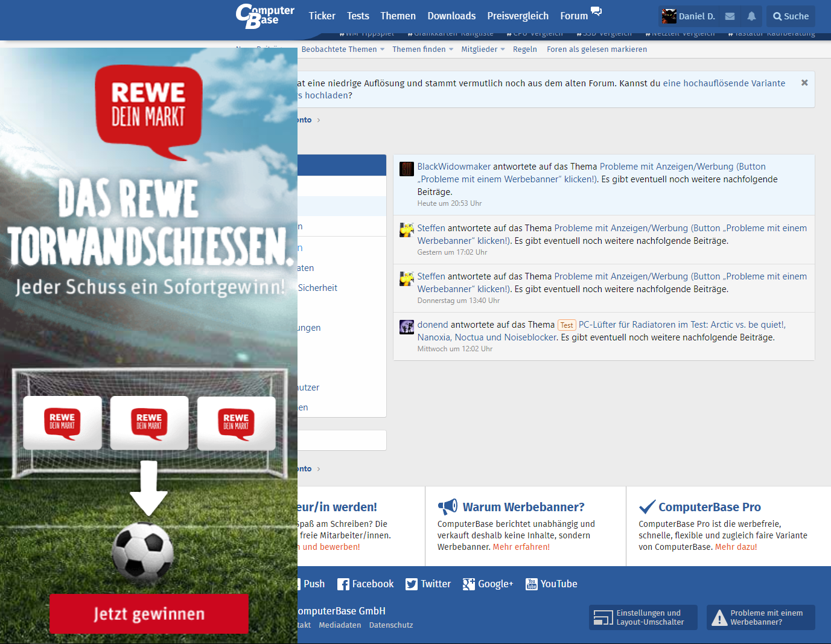Click Jetzt gewinnen in REWE ad
Image resolution: width=831 pixels, height=644 pixels.
tap(148, 614)
